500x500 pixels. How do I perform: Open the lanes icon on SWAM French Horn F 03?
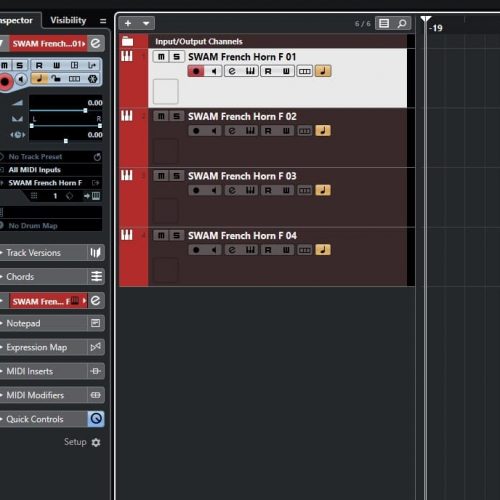pos(305,190)
